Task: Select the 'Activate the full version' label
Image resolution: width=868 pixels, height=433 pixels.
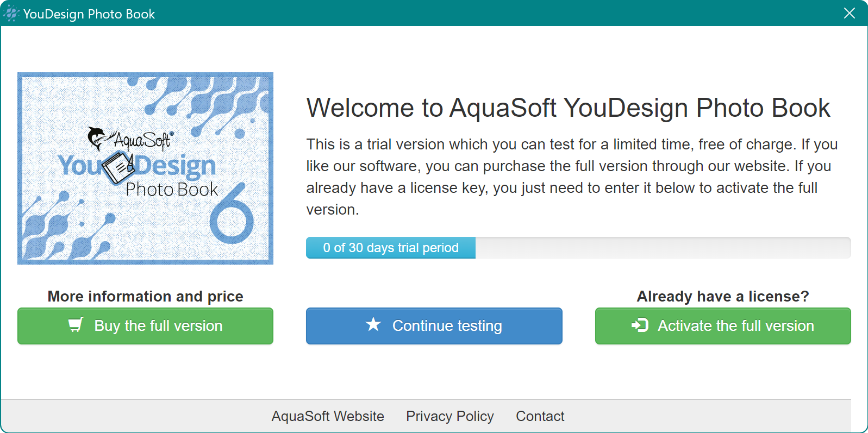Action: click(x=735, y=326)
